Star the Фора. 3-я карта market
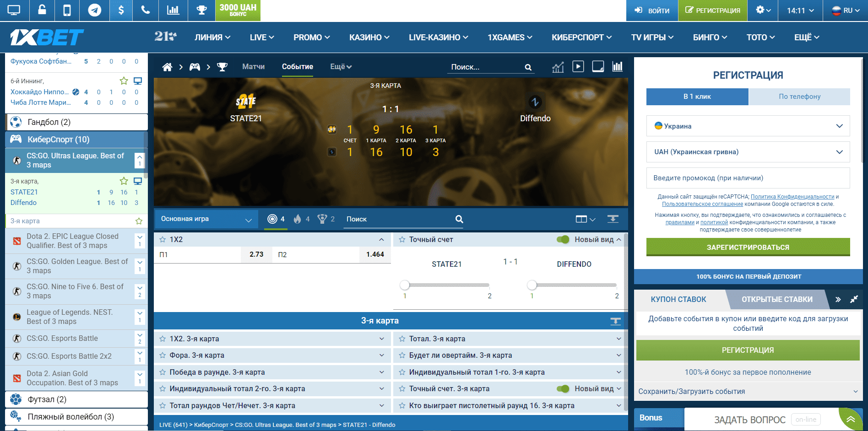This screenshot has width=868, height=431. click(x=163, y=355)
